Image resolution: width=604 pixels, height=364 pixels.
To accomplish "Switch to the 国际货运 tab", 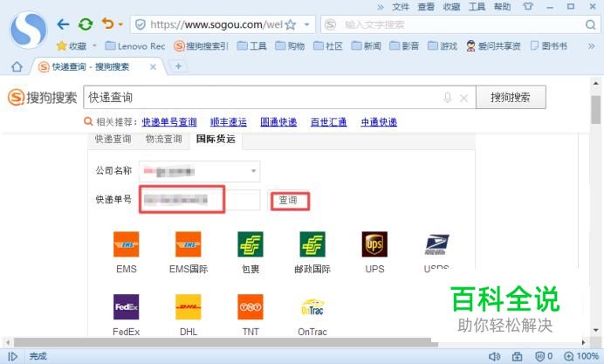I will point(216,139).
